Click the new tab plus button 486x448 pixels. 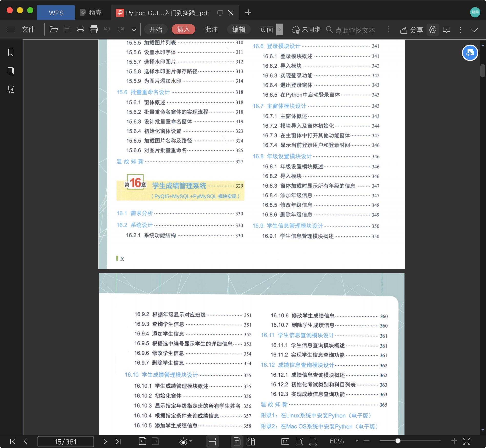[x=248, y=12]
